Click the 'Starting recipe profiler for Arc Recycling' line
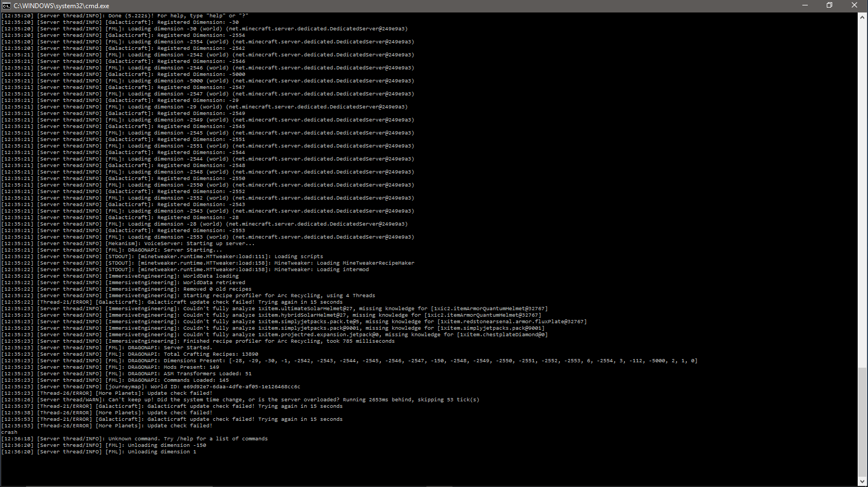Screen dimensions: 868x487 [x=188, y=296]
